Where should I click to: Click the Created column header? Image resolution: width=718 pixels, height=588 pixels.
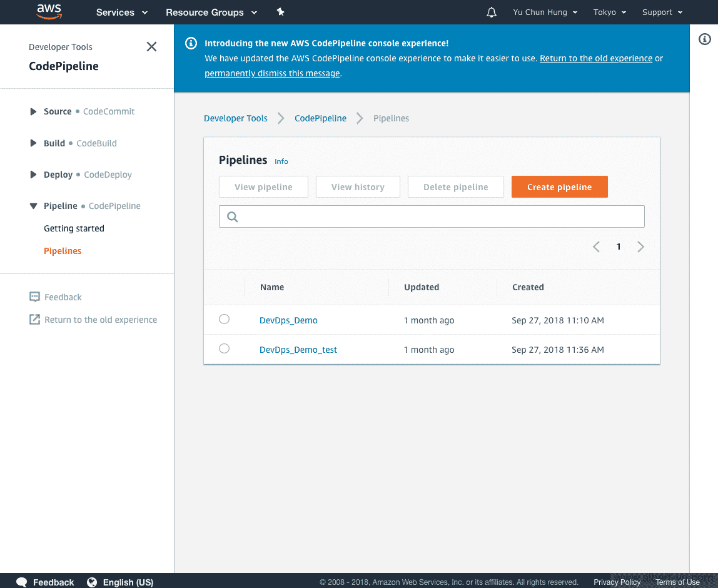point(528,287)
